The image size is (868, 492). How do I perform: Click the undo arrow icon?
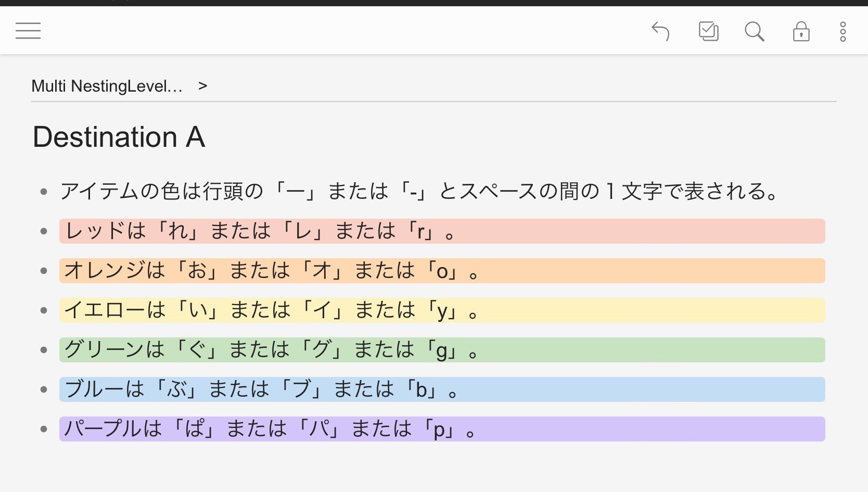661,31
